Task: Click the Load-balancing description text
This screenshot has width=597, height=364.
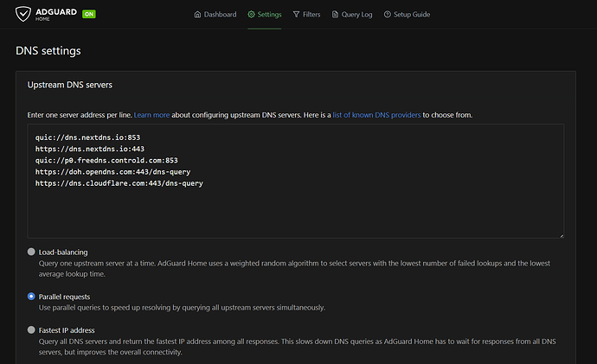Action: pyautogui.click(x=294, y=269)
